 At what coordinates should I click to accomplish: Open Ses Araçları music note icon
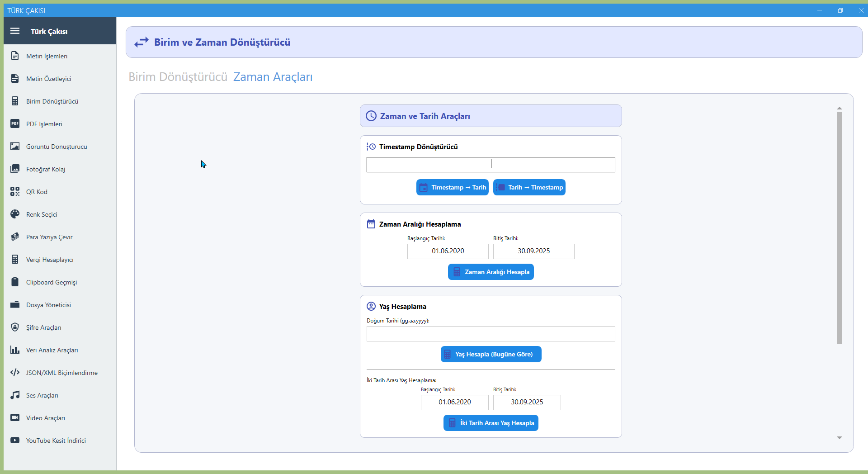[x=15, y=395]
